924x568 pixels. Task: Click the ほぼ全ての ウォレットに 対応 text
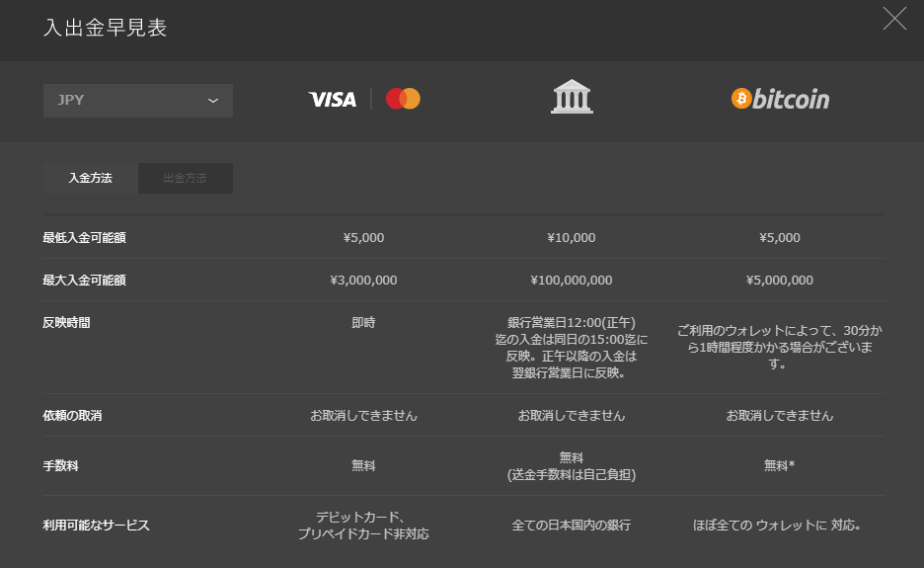[x=777, y=526]
